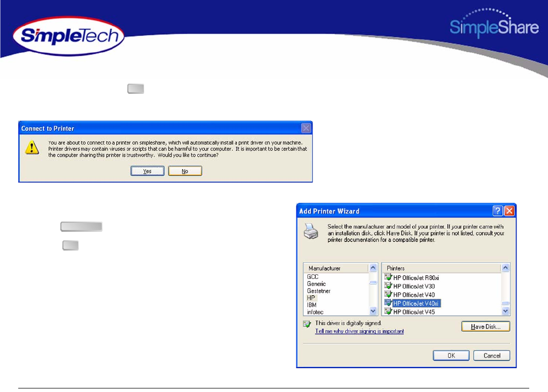Click signed driver icon beside HP OfficeJet V40
Viewport: 548px width, 392px height.
388,295
